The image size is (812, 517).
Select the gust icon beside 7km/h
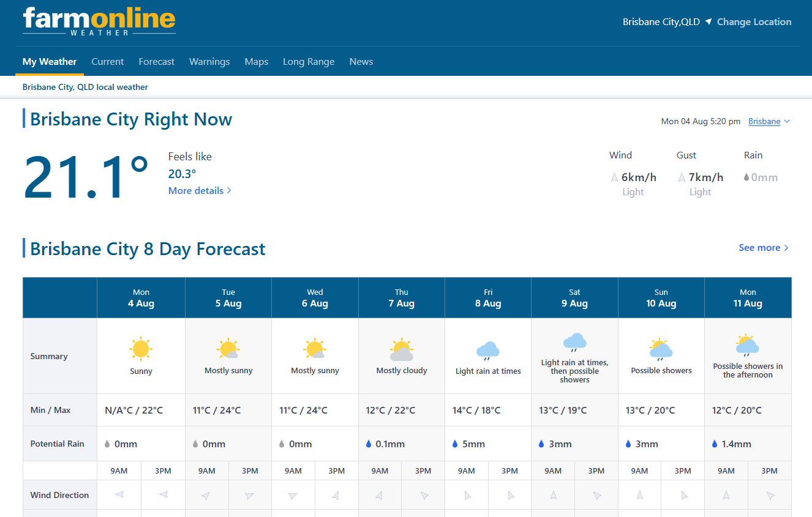tap(681, 177)
